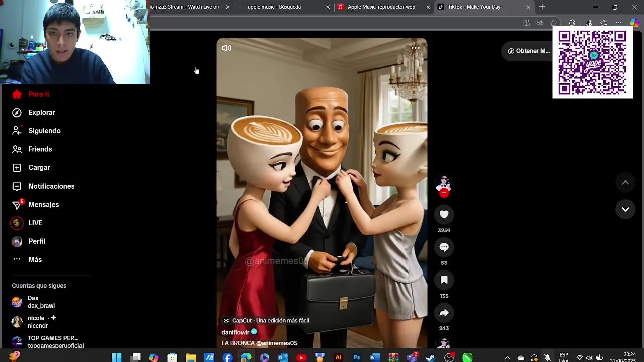Open Copilot icon in browser toolbar
Image resolution: width=644 pixels, height=362 pixels.
(x=634, y=23)
